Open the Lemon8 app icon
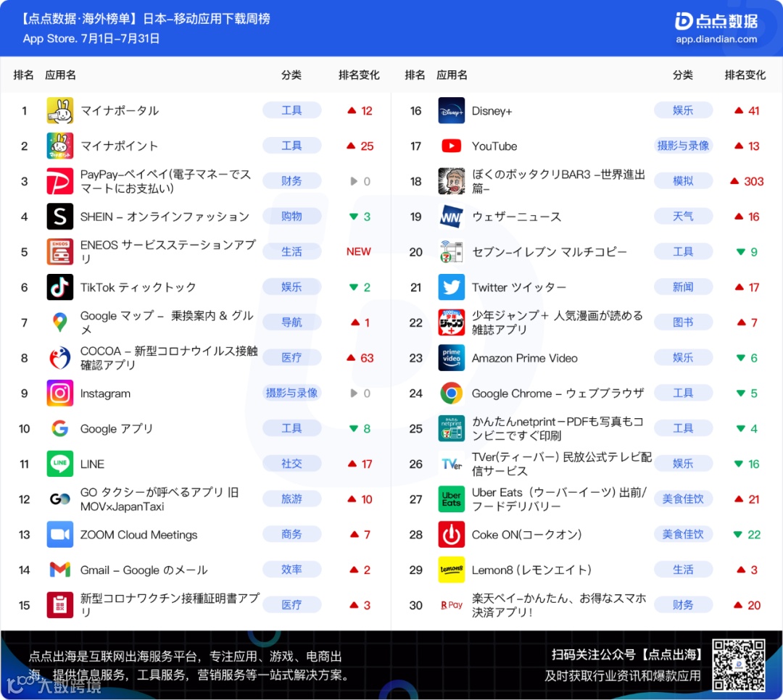The height and width of the screenshot is (700, 783). (452, 570)
